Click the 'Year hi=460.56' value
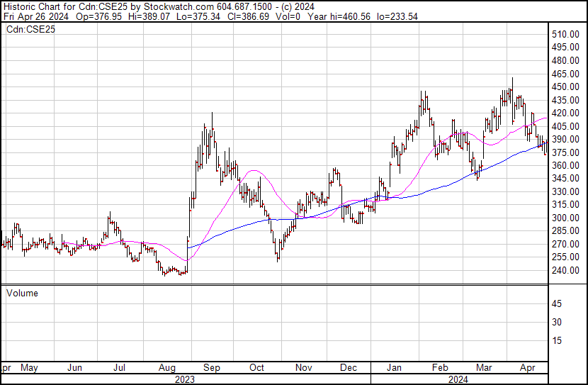 [x=339, y=16]
